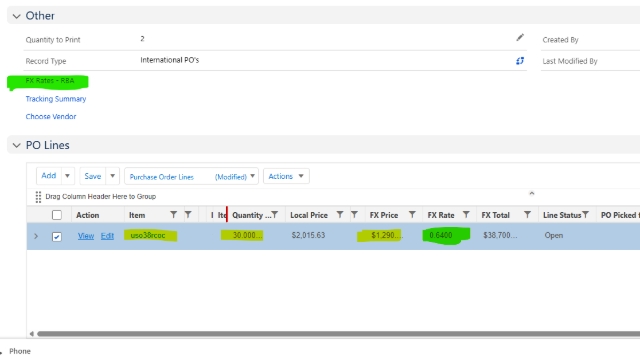This screenshot has width=640, height=360.
Task: Click the International PO's record type value
Action: 170,60
